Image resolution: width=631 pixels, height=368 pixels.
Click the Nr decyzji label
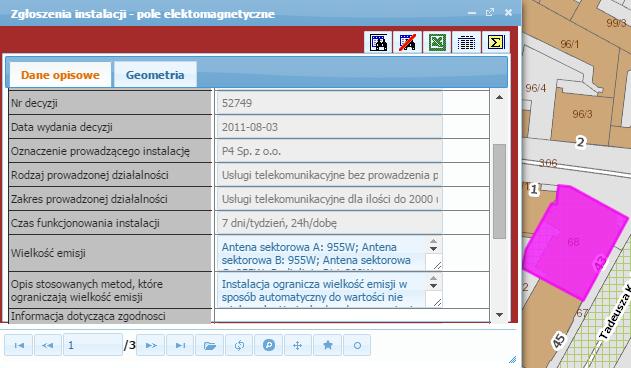[34, 103]
